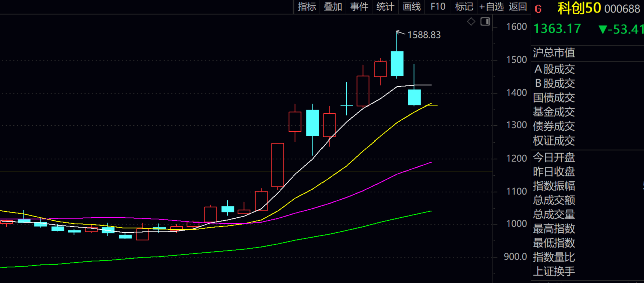
Task: Select the 事件 events toolbar item
Action: [x=359, y=7]
